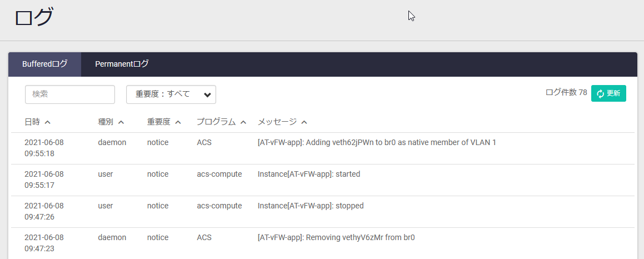The width and height of the screenshot is (644, 259).
Task: Select the Instance stopped log row
Action: [323, 211]
